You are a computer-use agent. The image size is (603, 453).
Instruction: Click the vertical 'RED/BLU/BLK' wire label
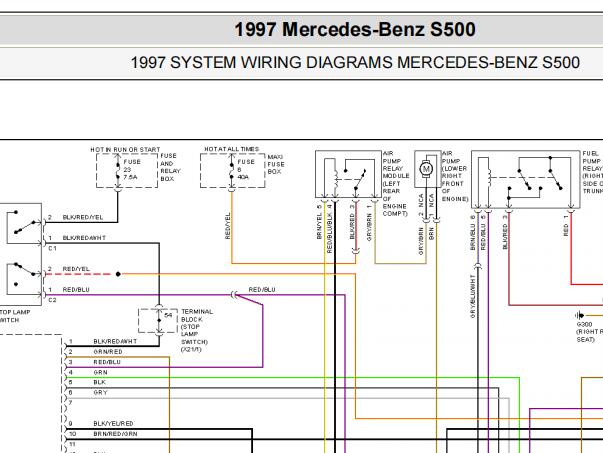tap(330, 233)
